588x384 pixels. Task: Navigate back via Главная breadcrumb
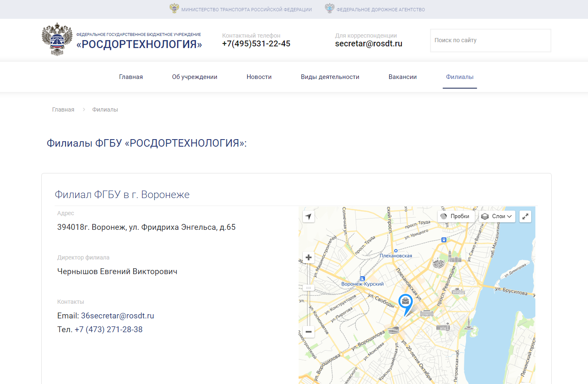click(63, 109)
